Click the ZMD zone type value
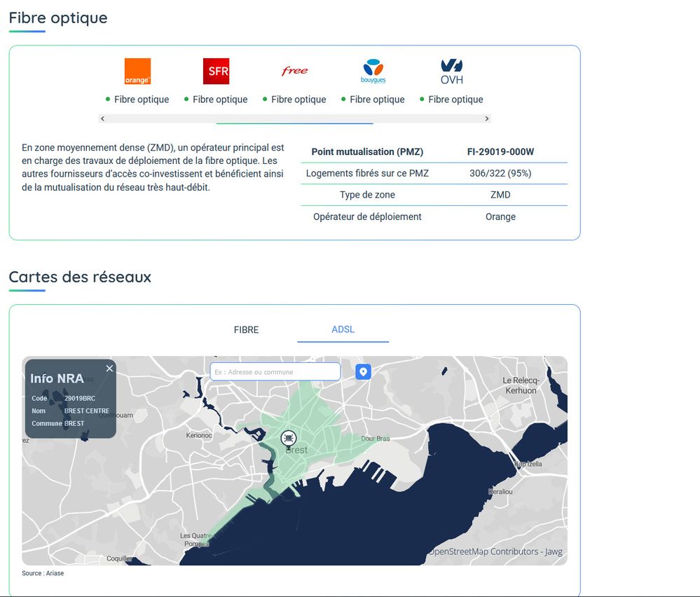This screenshot has width=700, height=597. pos(500,195)
